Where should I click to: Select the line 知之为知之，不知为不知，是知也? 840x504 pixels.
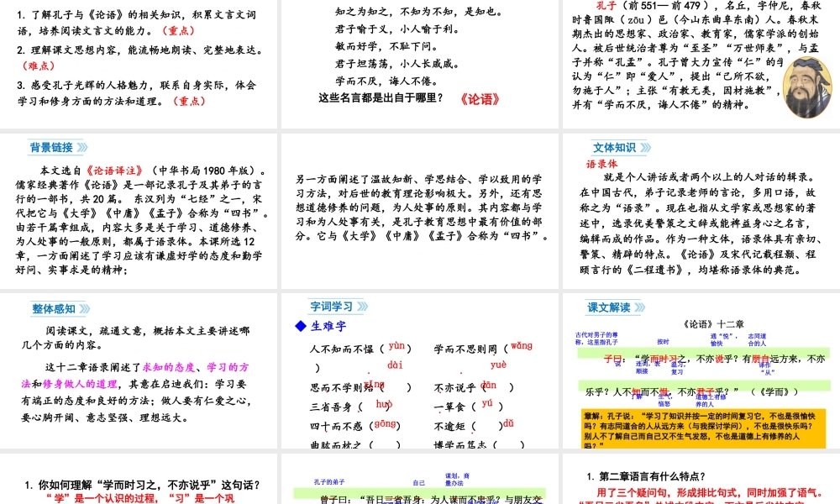[419, 11]
